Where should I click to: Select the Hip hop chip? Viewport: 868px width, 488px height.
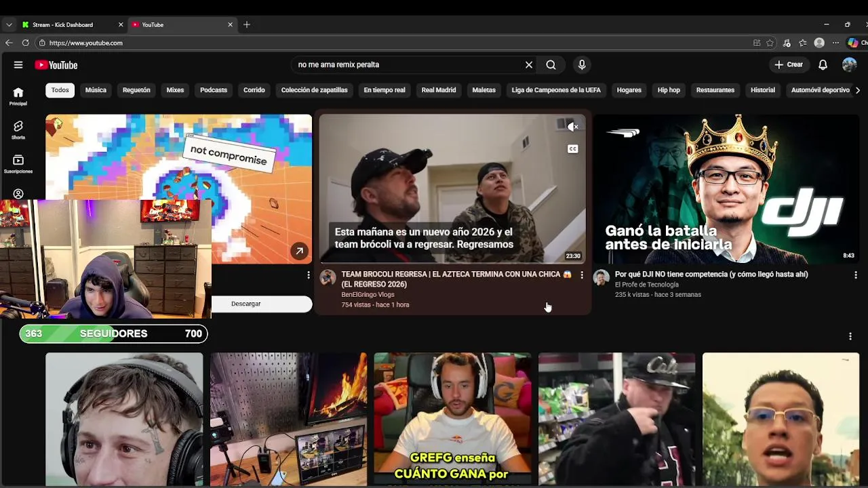pos(669,90)
